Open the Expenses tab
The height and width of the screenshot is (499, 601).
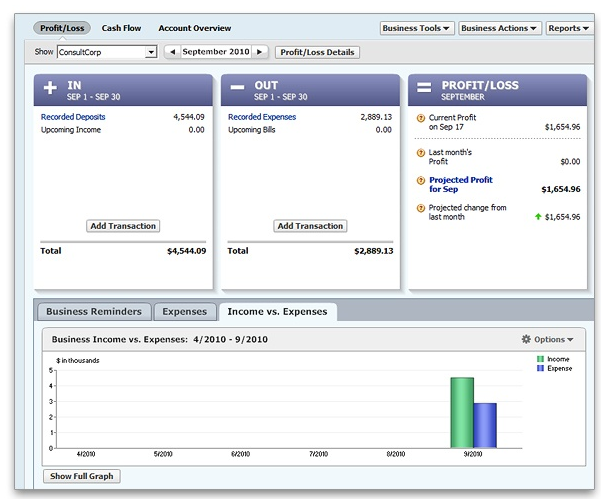pyautogui.click(x=184, y=312)
